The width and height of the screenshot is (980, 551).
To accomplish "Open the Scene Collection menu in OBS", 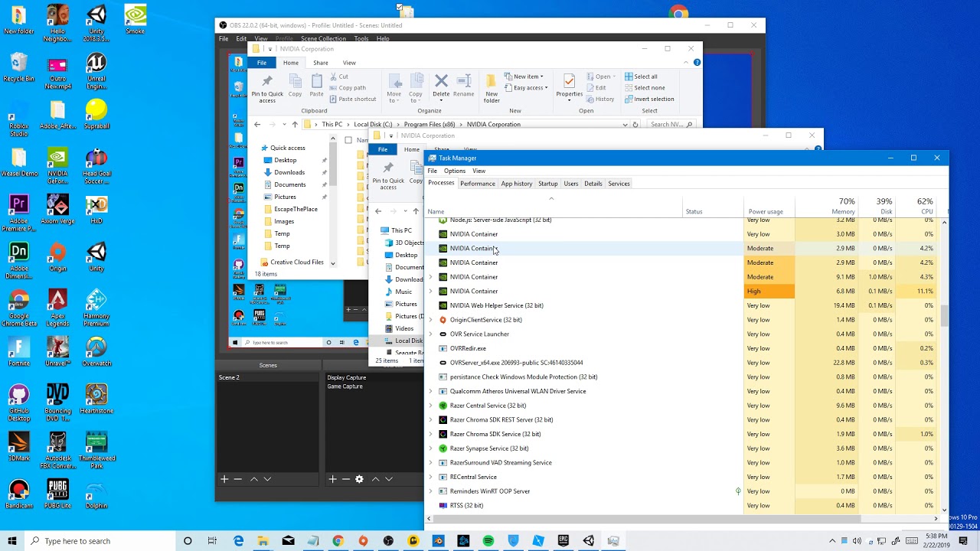I will point(323,38).
